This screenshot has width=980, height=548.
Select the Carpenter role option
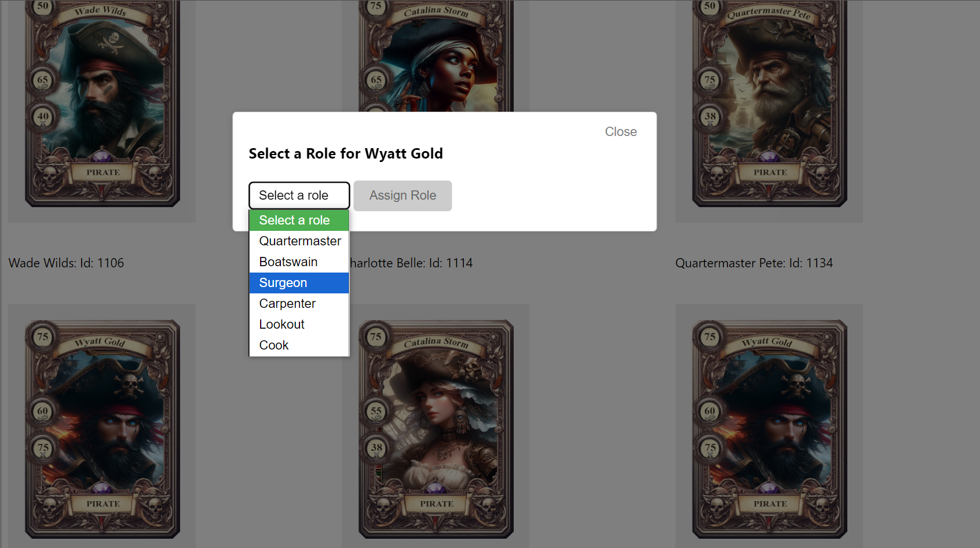pyautogui.click(x=299, y=304)
